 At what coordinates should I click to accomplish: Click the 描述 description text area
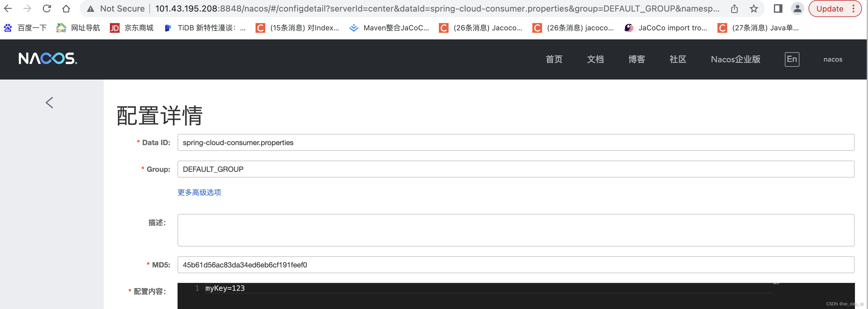coord(516,230)
